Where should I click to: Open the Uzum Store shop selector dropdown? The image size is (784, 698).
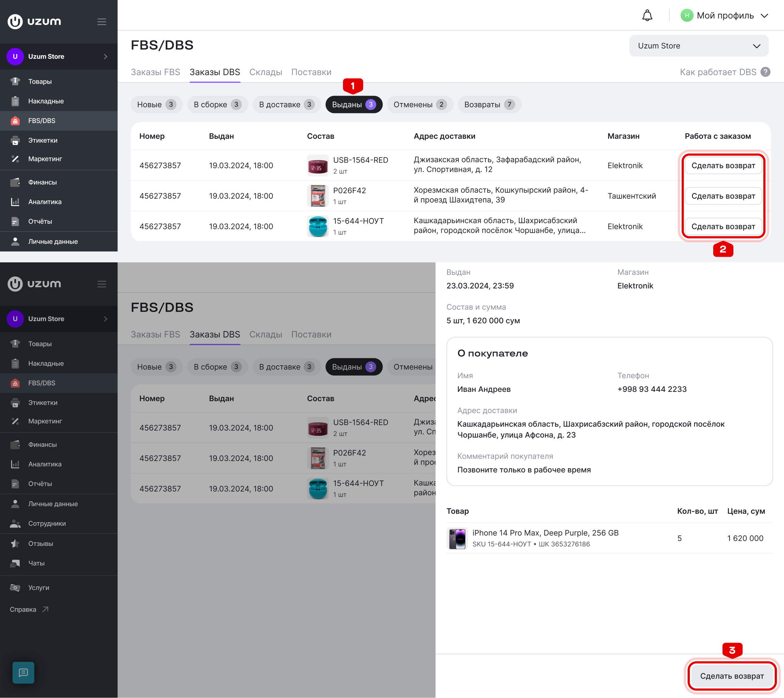pos(699,46)
